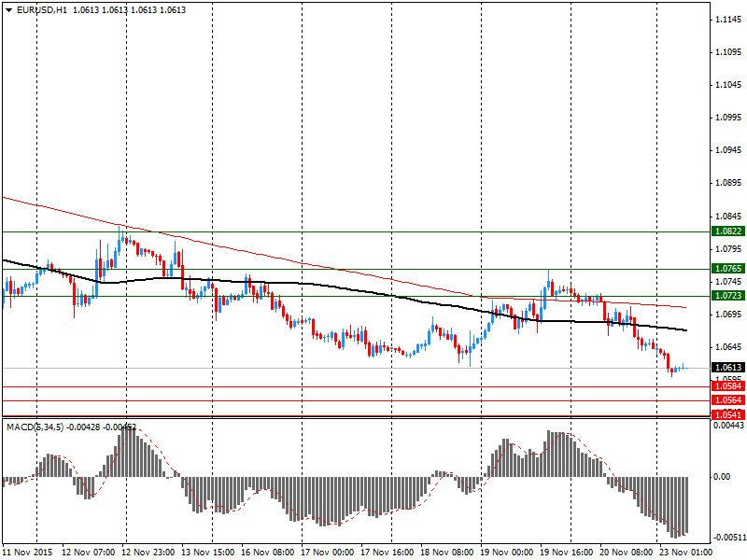Click the MACD scale value -0.00511
747x560 pixels.
(x=728, y=538)
